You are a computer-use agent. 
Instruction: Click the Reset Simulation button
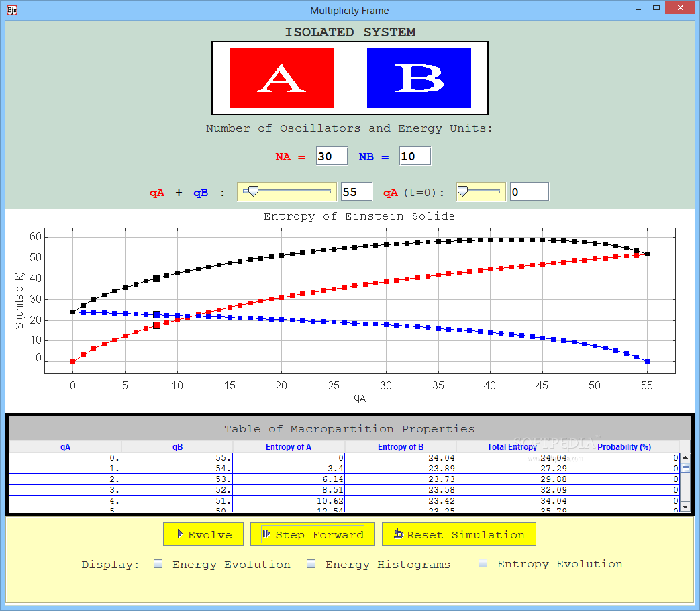(x=459, y=534)
